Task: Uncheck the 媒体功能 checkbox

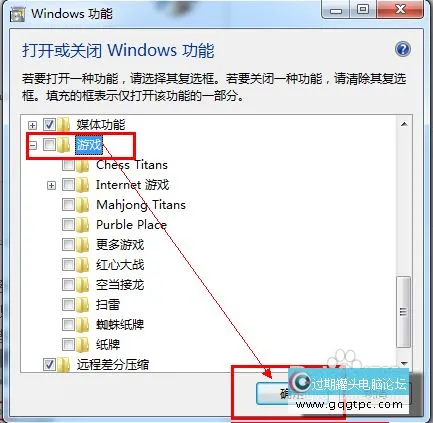Action: coord(49,125)
